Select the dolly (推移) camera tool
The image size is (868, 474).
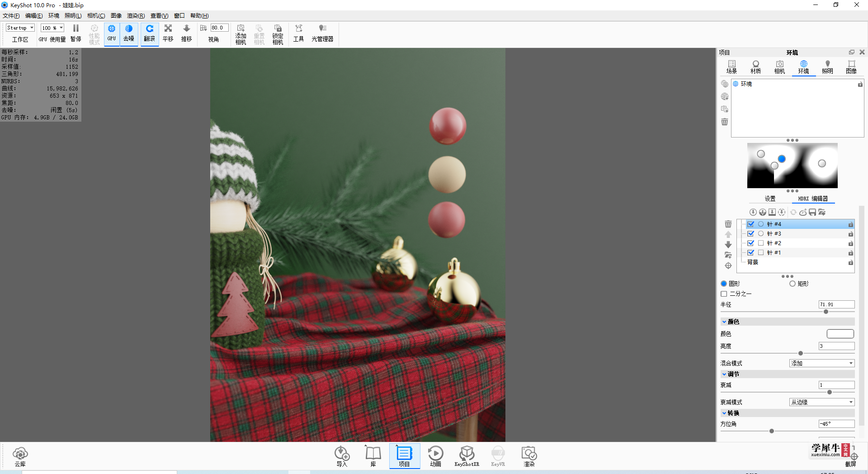pyautogui.click(x=187, y=34)
